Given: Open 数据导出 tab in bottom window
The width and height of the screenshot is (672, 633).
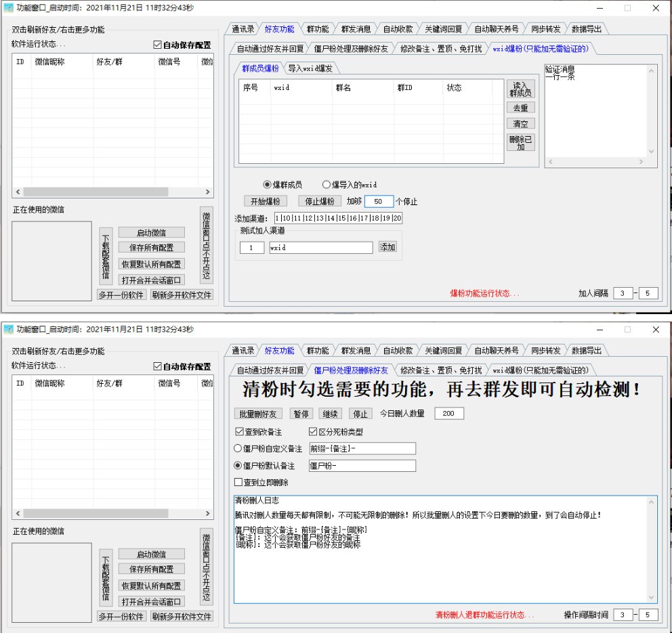Looking at the screenshot, I should (x=586, y=350).
